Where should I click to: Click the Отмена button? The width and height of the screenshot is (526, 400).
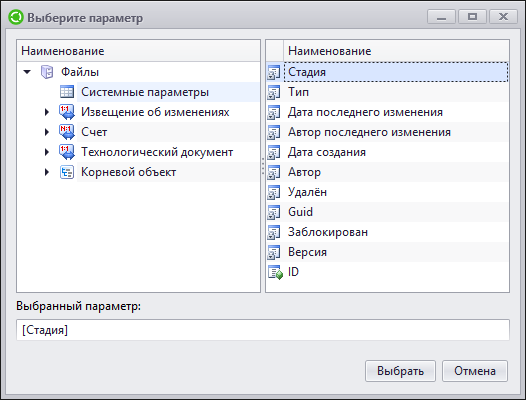[x=475, y=371]
